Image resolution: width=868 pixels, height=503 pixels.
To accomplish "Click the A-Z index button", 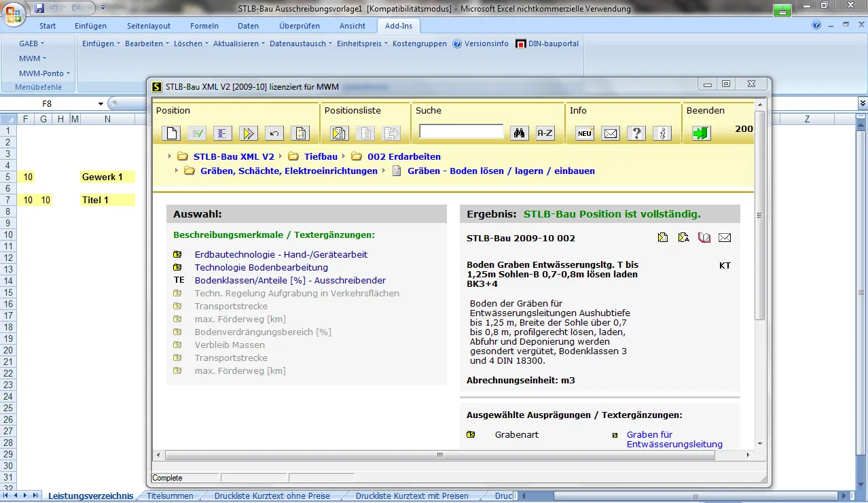I will (x=545, y=133).
